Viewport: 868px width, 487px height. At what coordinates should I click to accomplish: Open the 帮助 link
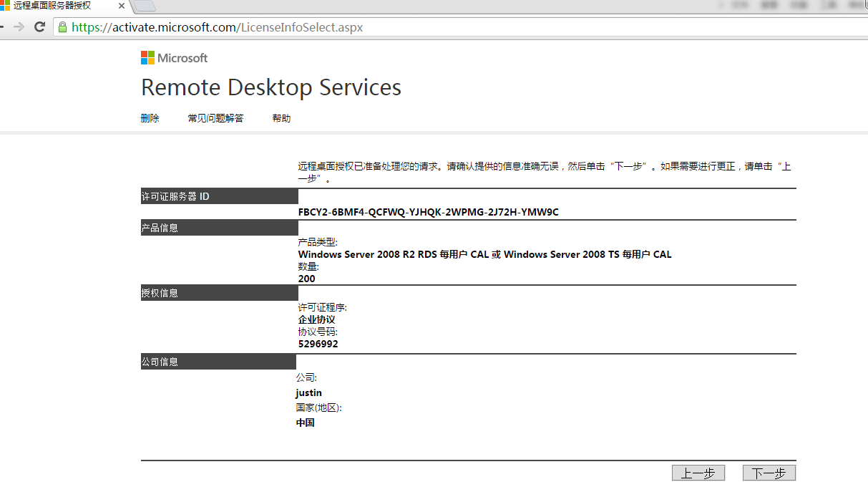(x=281, y=118)
